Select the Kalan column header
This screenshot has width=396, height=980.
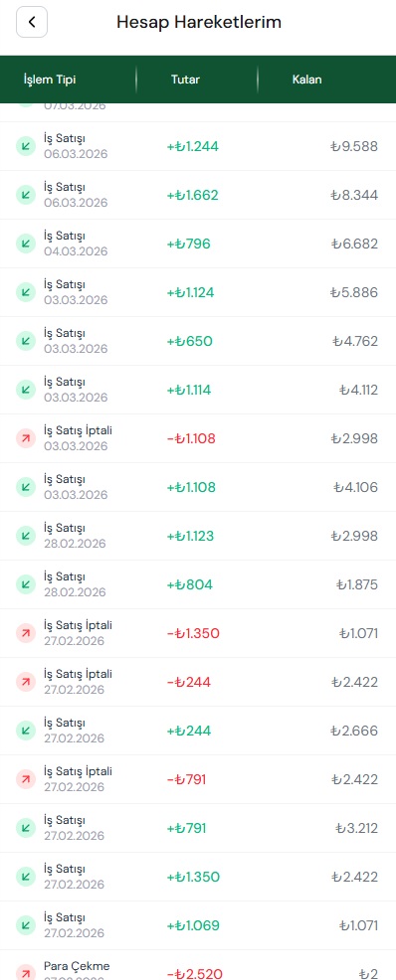[307, 80]
